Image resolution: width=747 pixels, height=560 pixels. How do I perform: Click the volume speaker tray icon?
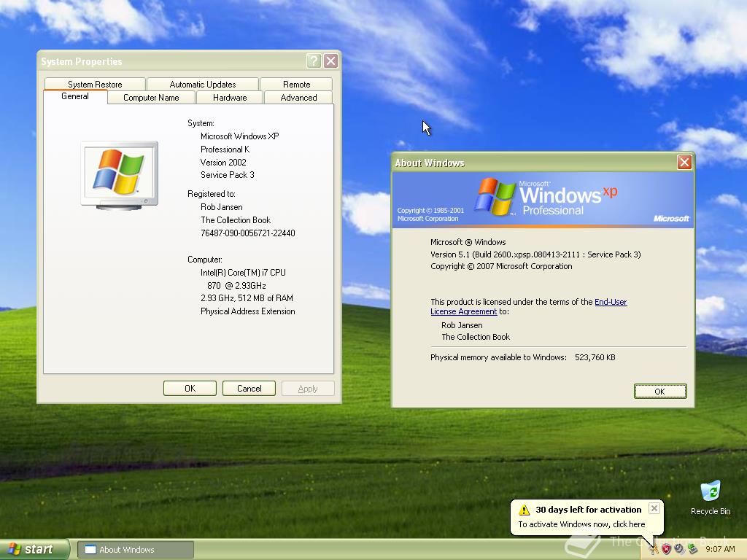click(679, 550)
